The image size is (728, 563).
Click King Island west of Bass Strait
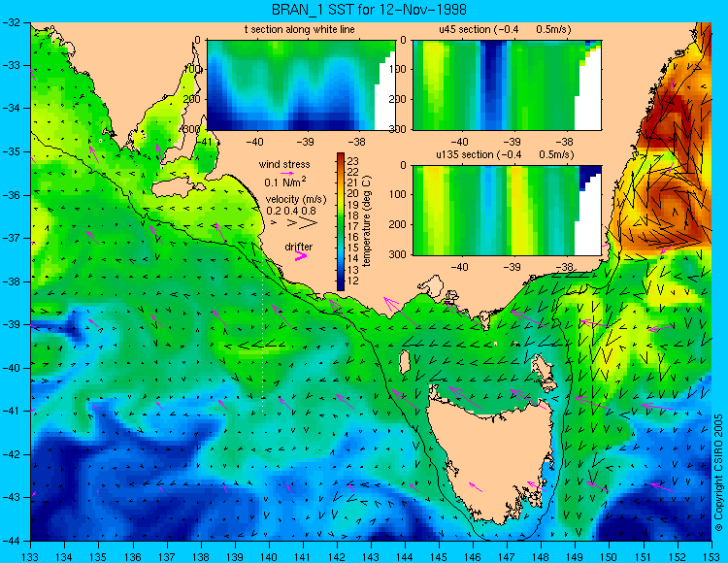405,362
